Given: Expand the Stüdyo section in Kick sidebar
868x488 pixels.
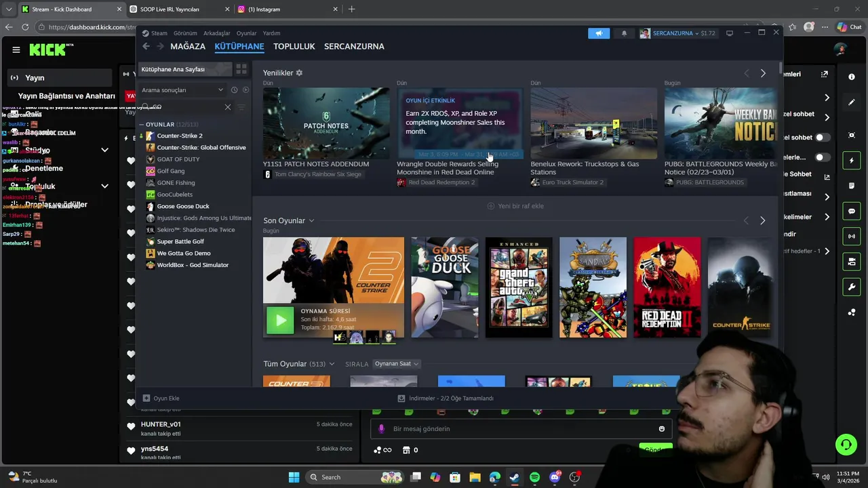Looking at the screenshot, I should (104, 150).
